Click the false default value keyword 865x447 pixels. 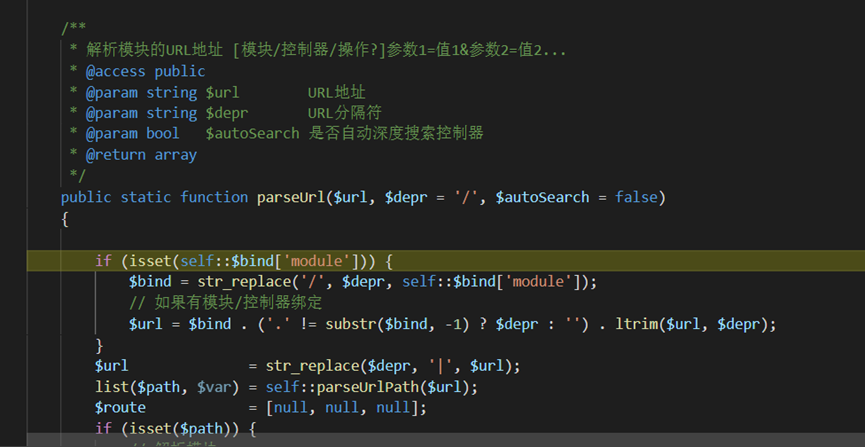pyautogui.click(x=636, y=197)
